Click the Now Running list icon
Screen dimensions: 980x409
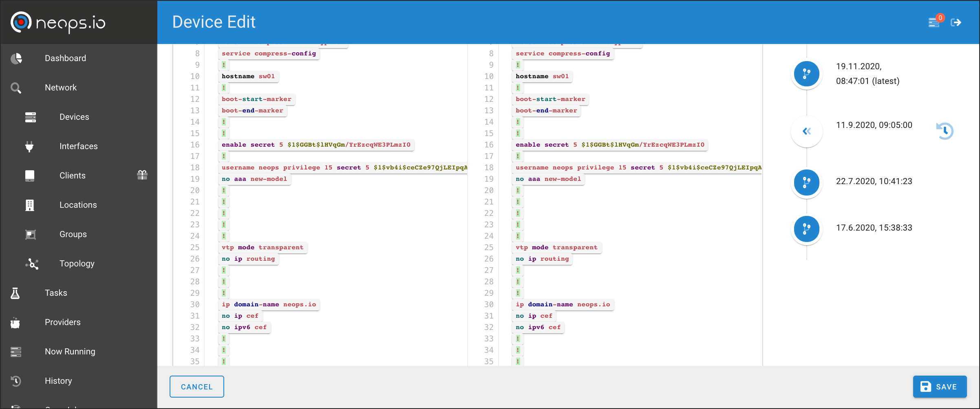16,352
